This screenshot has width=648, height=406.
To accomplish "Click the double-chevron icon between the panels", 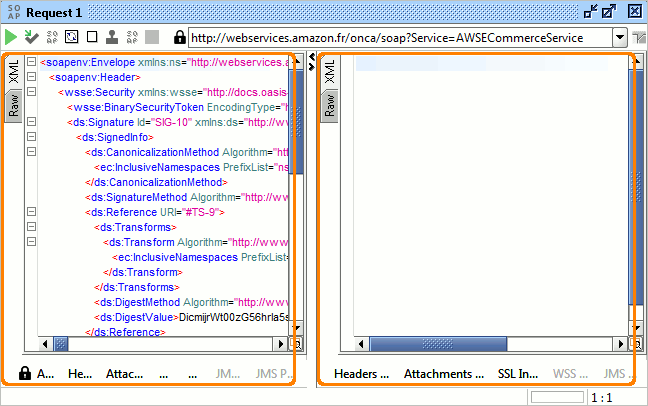I will (312, 62).
